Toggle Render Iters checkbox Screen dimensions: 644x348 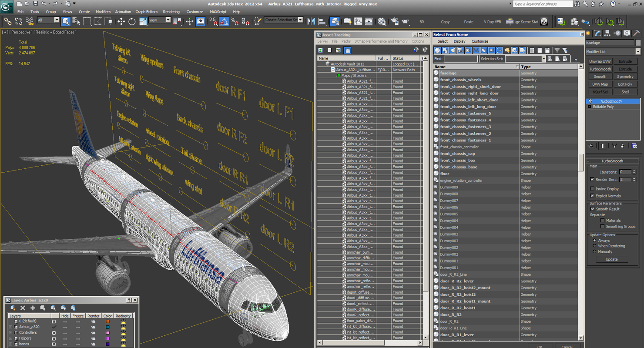tap(592, 179)
